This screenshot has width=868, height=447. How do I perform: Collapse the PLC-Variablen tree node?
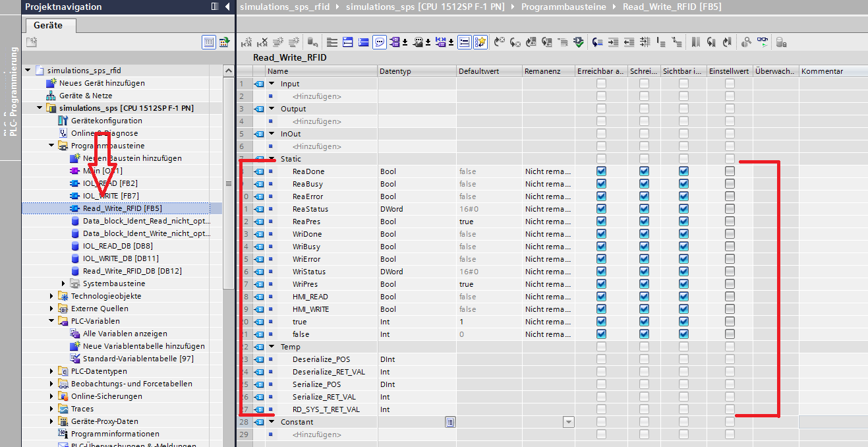pos(52,321)
